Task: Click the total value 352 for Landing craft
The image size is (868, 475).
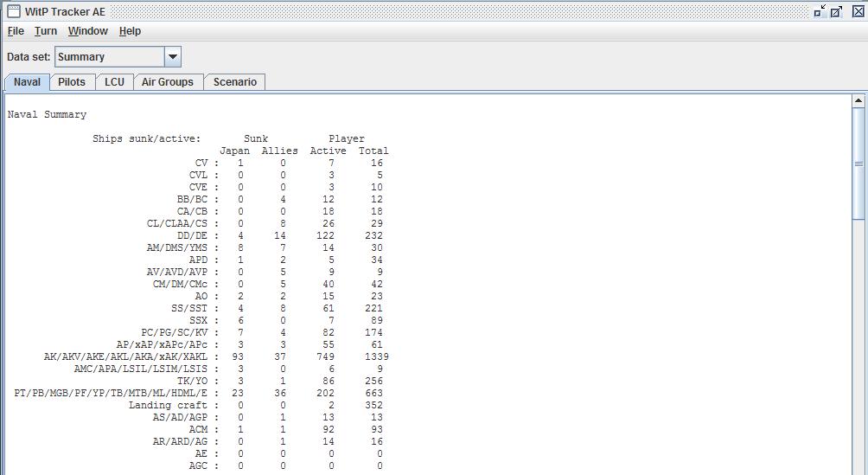Action: point(373,406)
